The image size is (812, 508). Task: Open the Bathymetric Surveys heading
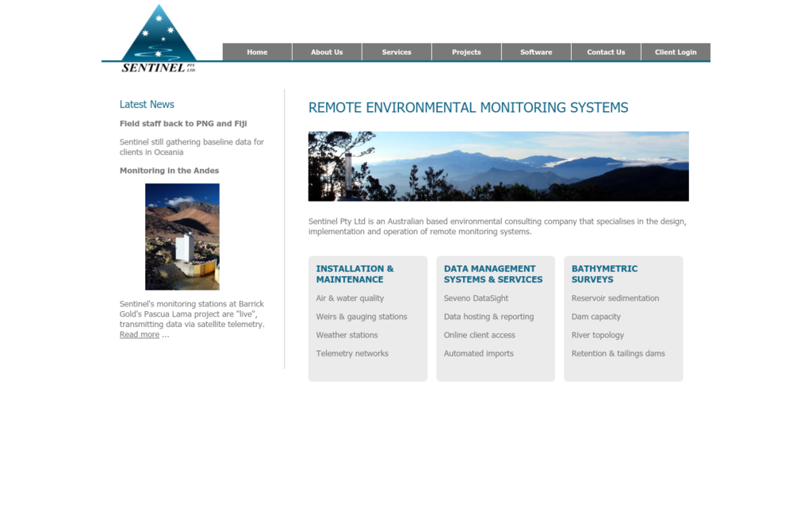(604, 274)
